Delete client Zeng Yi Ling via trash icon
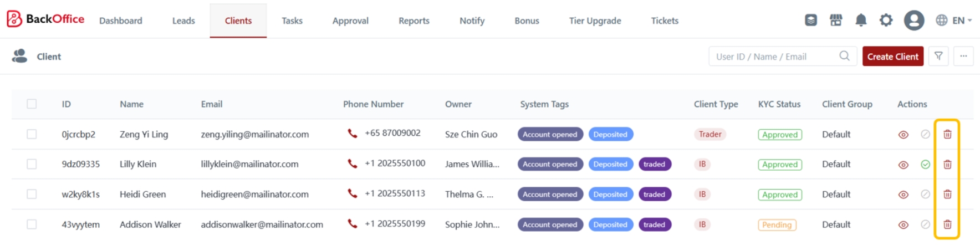Screen dimensions: 980x245 [x=947, y=134]
